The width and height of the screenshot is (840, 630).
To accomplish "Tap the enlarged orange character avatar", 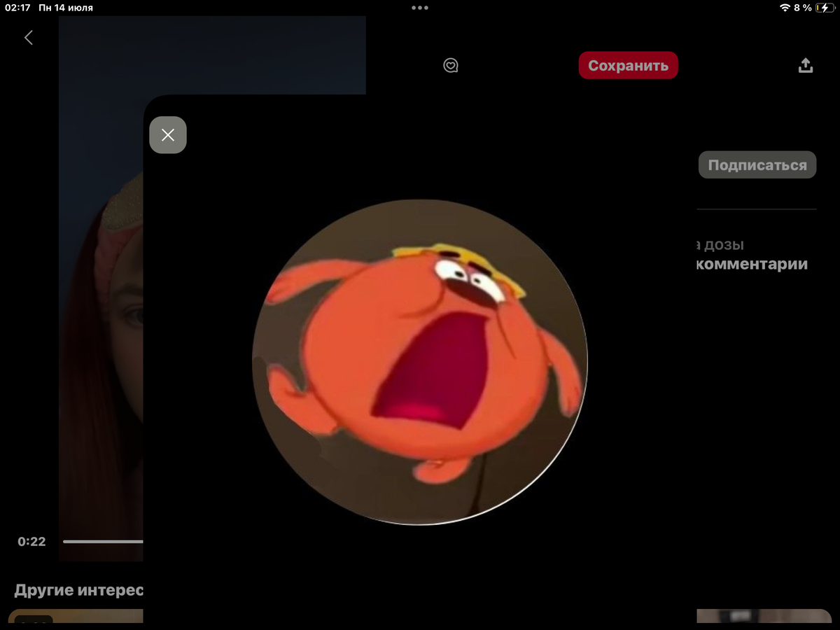I will [x=420, y=362].
